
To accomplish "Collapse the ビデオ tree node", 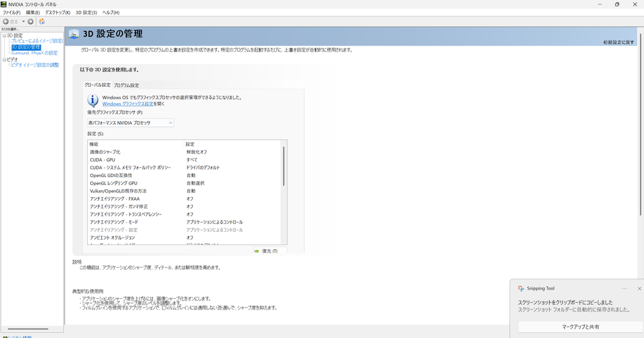I will pyautogui.click(x=4, y=59).
